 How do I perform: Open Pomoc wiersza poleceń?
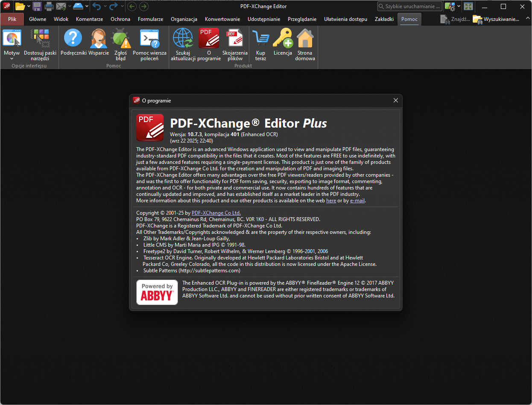[149, 44]
